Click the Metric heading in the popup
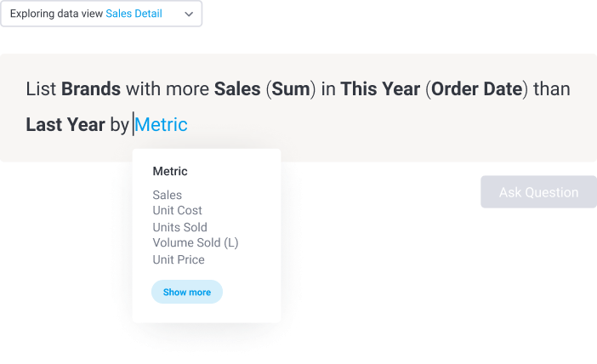 point(170,171)
